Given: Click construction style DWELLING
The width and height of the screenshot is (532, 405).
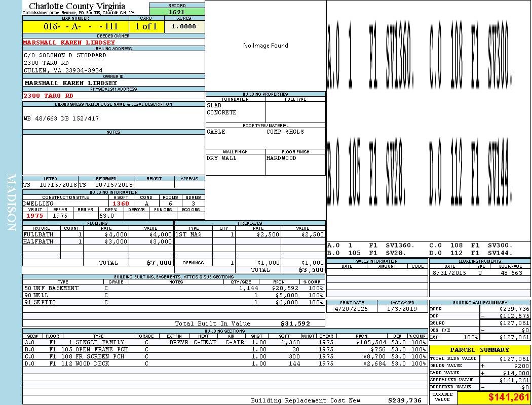Looking at the screenshot, I should pos(39,204).
